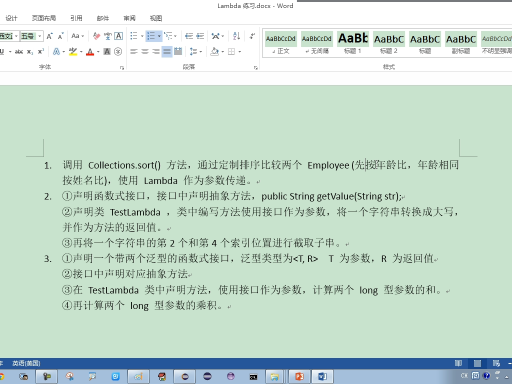Viewport: 512px width, 384px height.
Task: Open the highlight color dropdown arrow
Action: pyautogui.click(x=81, y=52)
